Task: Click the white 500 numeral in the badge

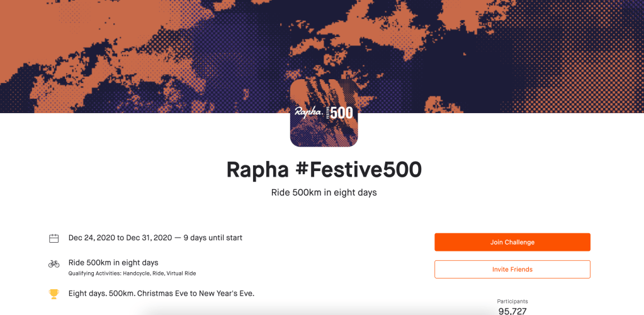Action: (x=342, y=113)
